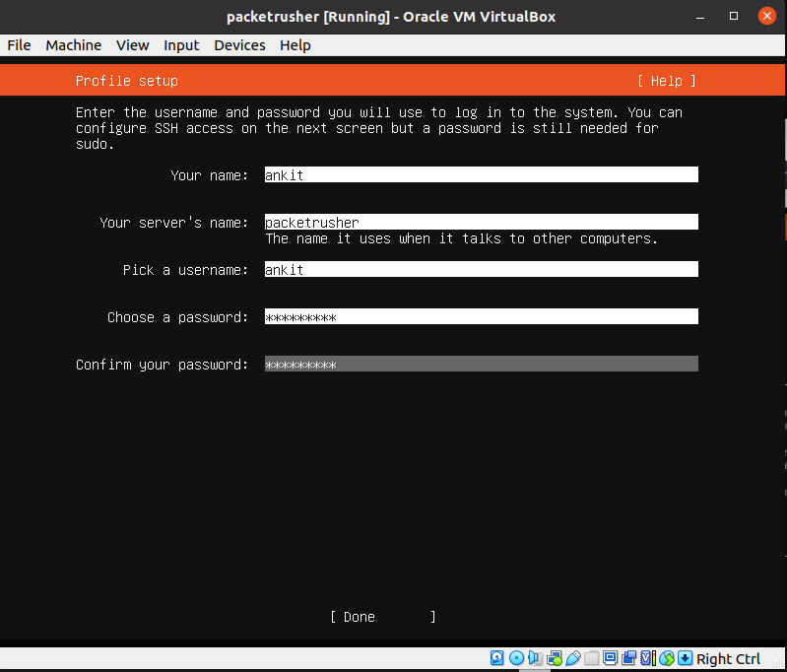Open the VirtualBox Help menu
787x672 pixels.
[x=295, y=45]
